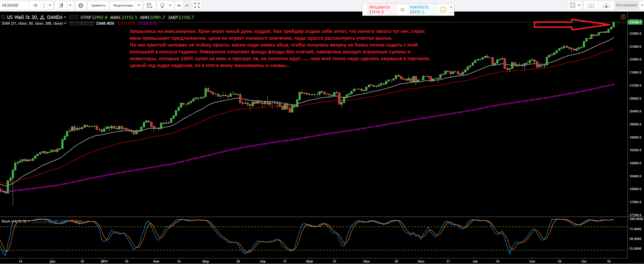The height and width of the screenshot is (264, 644).
Task: Collapse the US Wall St 30 legend
Action: 3,17
